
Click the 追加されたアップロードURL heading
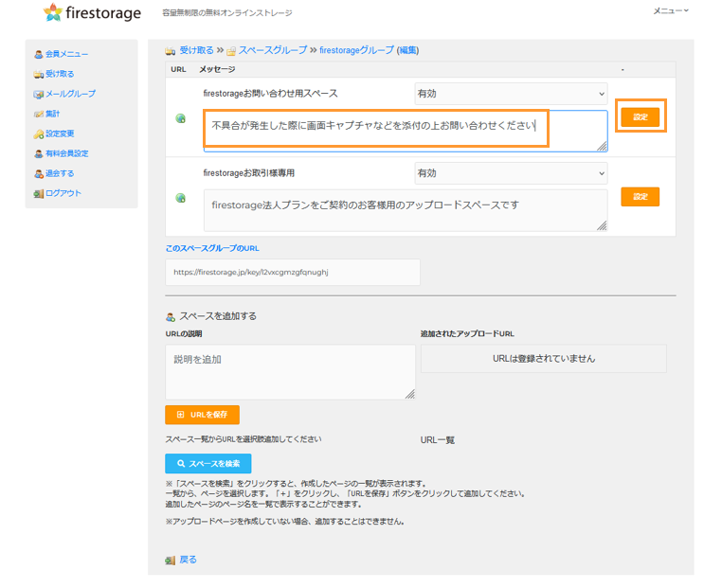click(467, 333)
